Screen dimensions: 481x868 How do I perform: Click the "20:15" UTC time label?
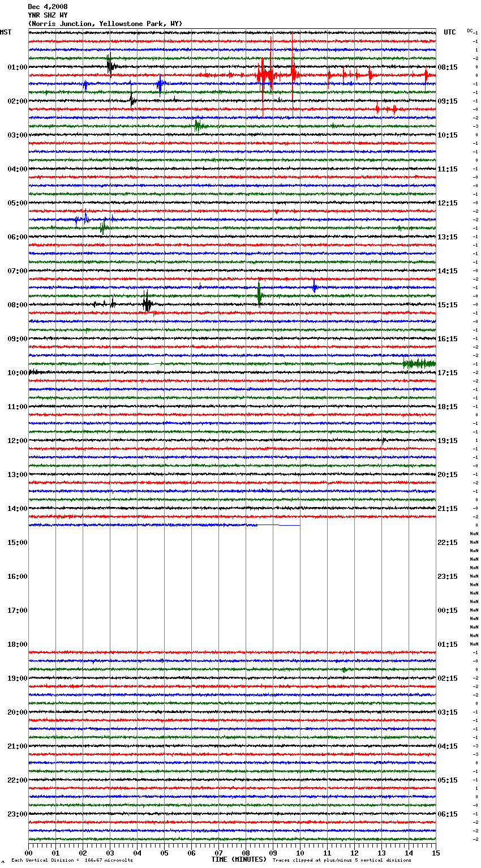pyautogui.click(x=448, y=475)
